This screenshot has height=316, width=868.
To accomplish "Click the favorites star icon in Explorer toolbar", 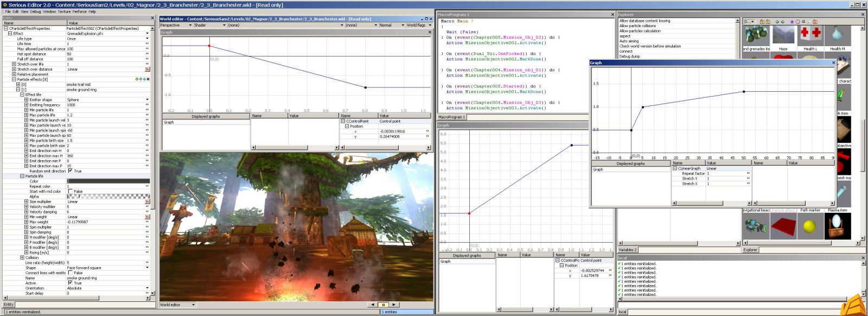I will [792, 22].
